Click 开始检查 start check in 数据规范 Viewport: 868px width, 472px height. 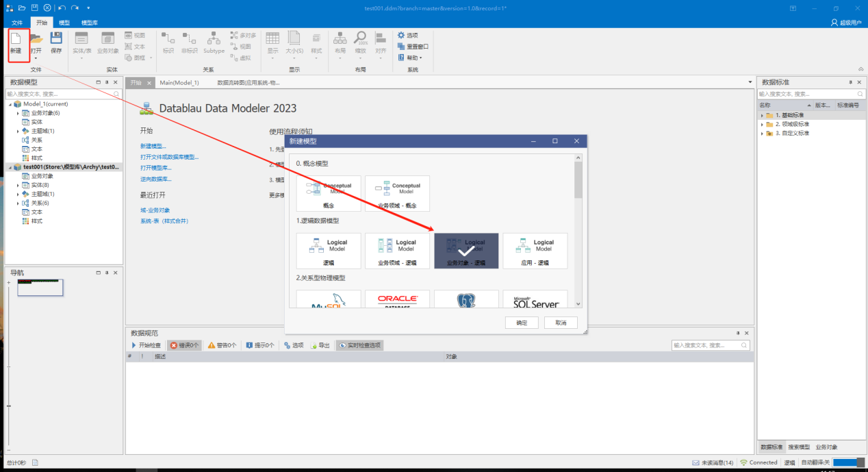(146, 345)
